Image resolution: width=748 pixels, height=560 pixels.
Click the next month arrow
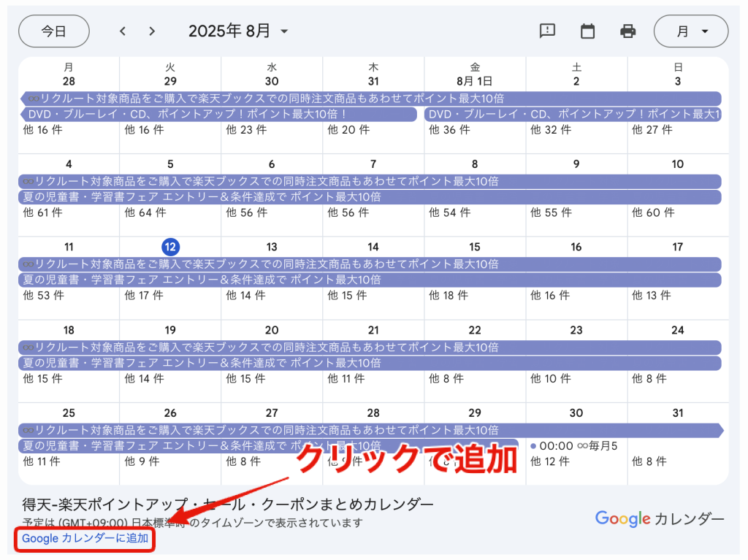152,31
